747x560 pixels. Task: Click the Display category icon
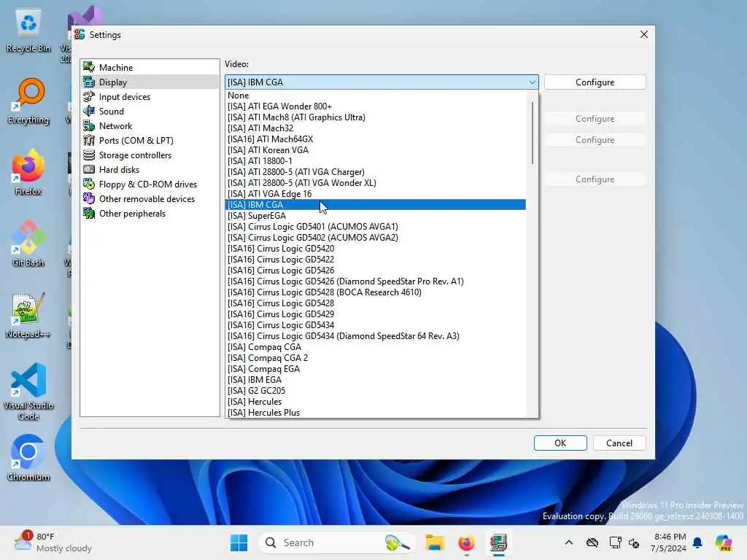(89, 82)
